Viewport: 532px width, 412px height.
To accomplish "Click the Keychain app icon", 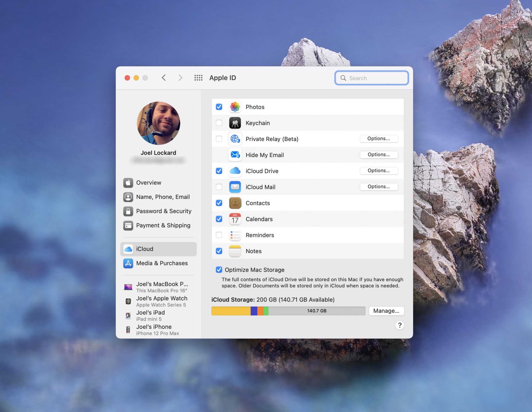I will point(235,123).
